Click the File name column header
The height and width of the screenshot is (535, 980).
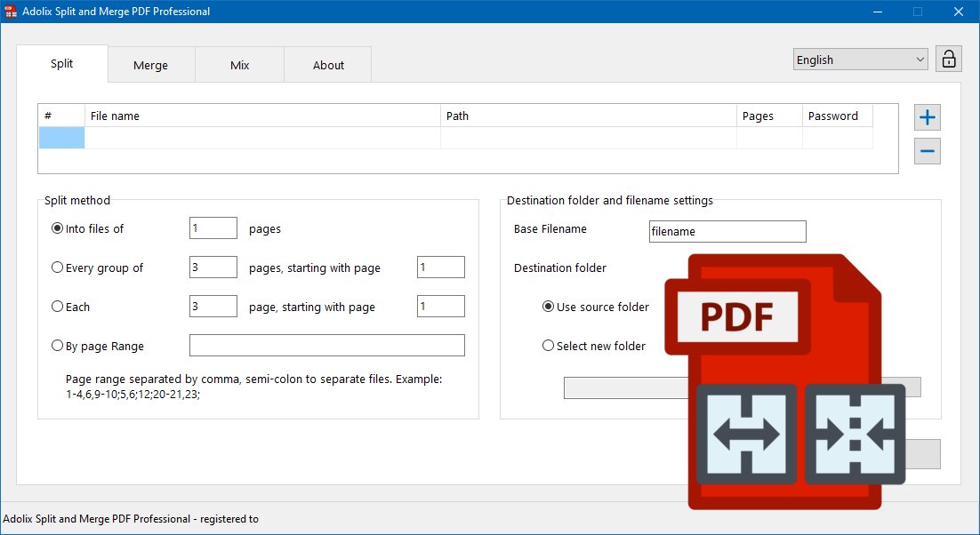point(262,116)
